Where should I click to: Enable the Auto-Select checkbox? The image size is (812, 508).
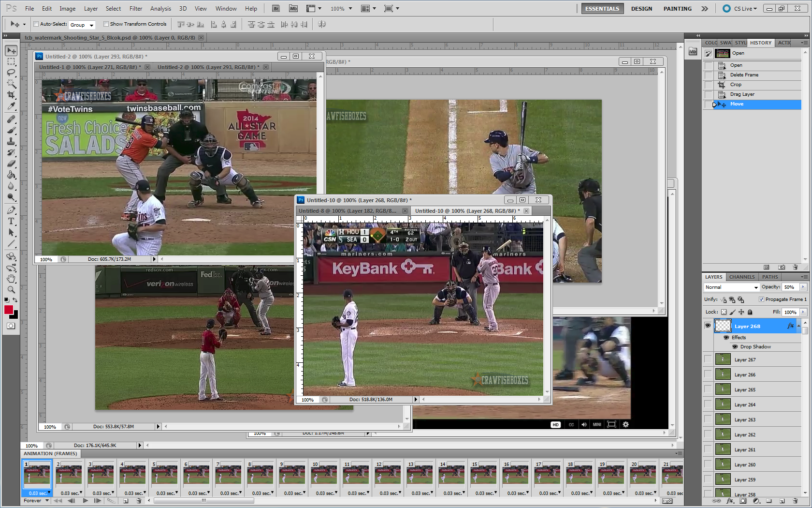pyautogui.click(x=36, y=24)
